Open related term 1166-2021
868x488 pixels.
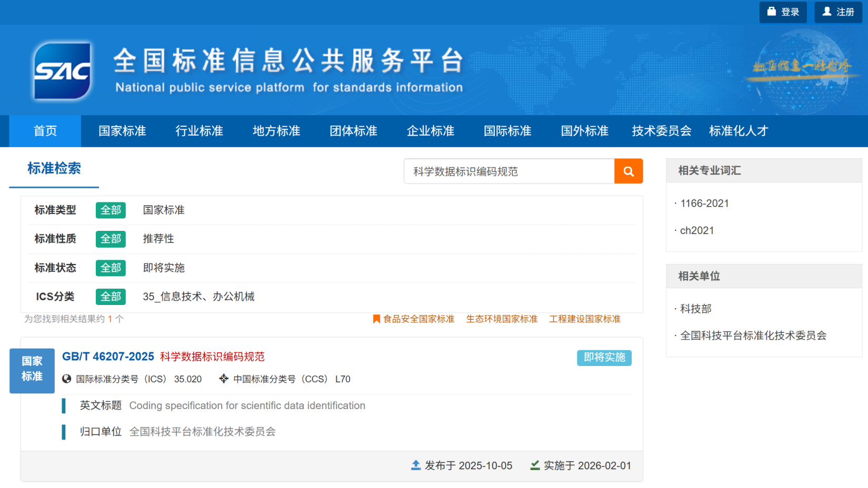point(704,204)
